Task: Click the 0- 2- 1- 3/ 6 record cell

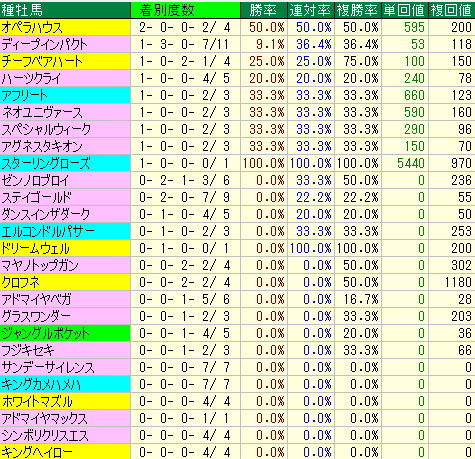Action: (x=185, y=180)
